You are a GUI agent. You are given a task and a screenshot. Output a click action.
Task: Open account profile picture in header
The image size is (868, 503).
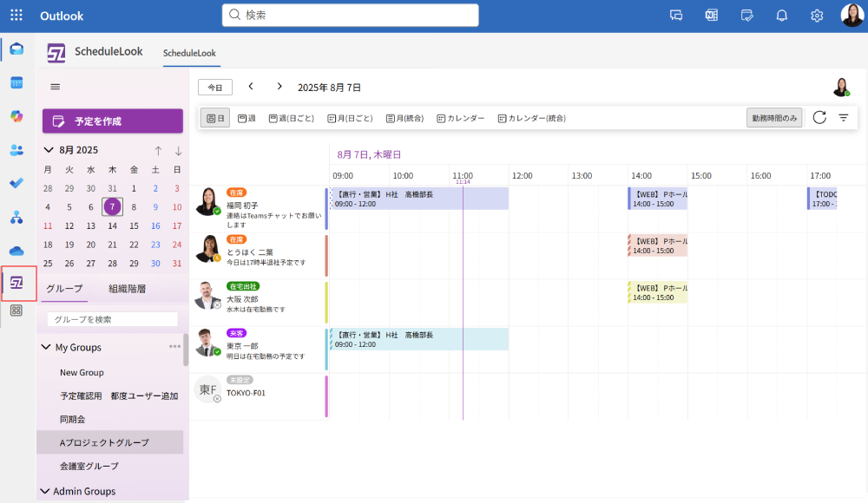pyautogui.click(x=852, y=16)
